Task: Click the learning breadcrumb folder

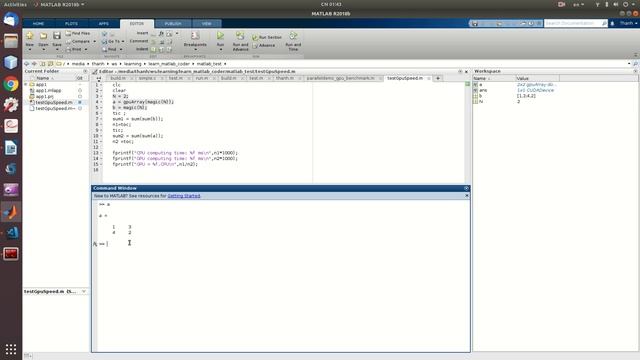Action: 132,64
